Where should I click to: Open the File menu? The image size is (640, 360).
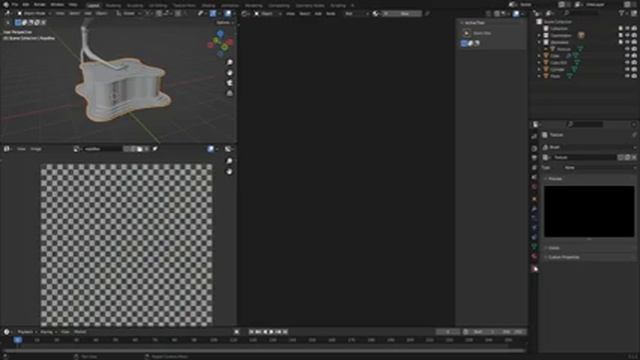coord(15,4)
